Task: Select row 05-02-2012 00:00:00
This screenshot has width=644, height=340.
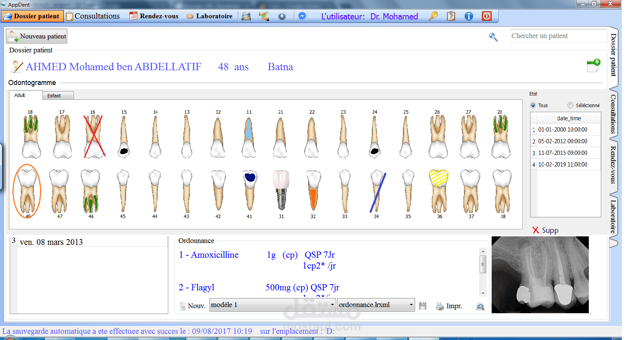Action: pyautogui.click(x=565, y=141)
